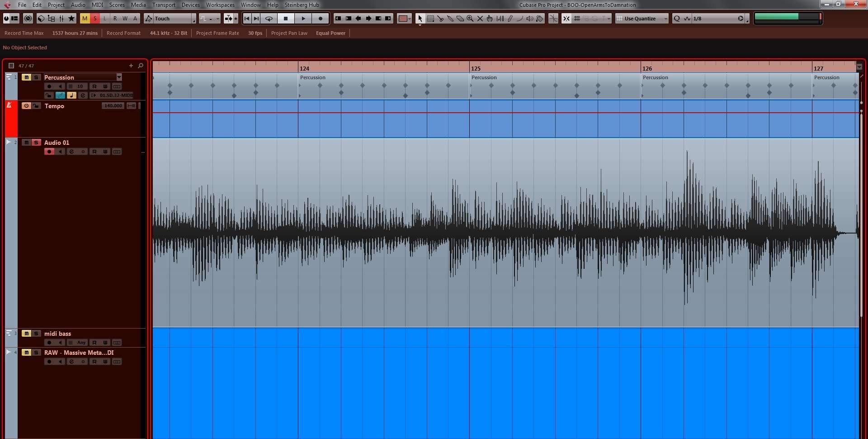Open the Touch automation mode dropdown
This screenshot has width=868, height=439.
(193, 19)
